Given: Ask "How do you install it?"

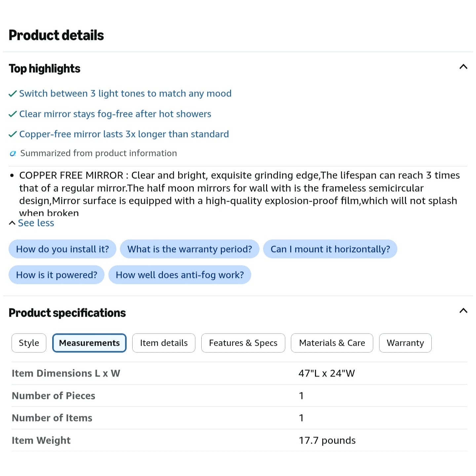Looking at the screenshot, I should tap(62, 249).
